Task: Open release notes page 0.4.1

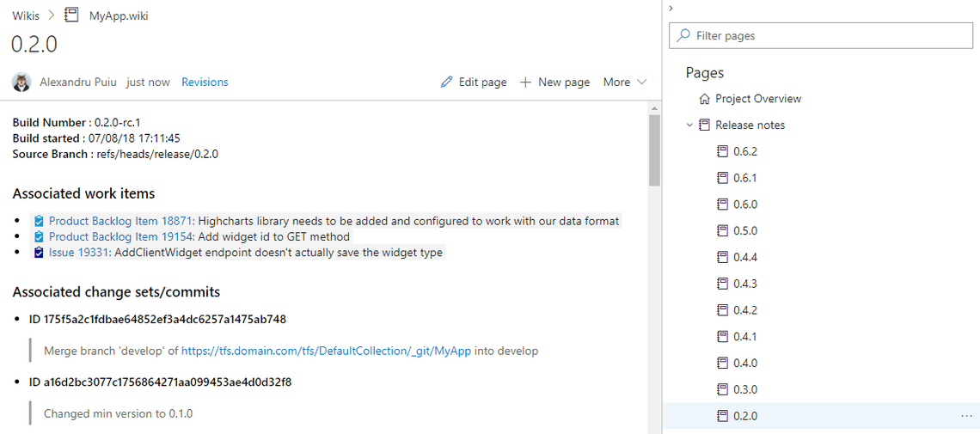Action: 745,336
